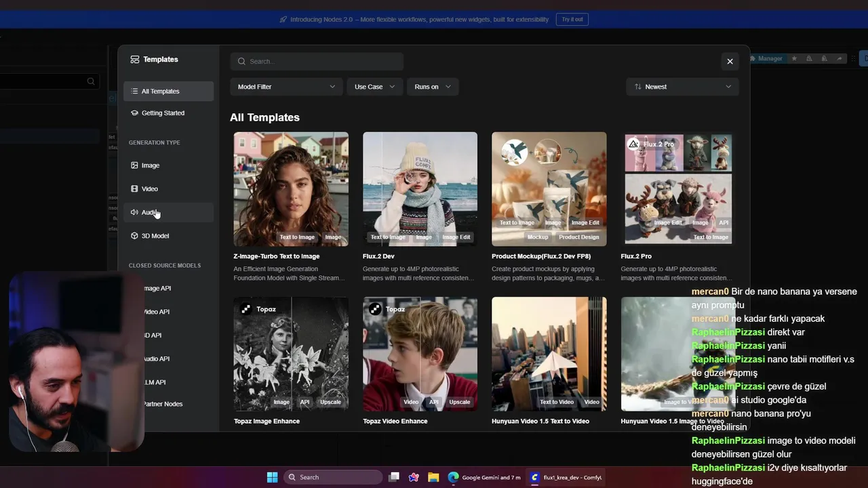
Task: Open the Image API category
Action: click(x=157, y=288)
